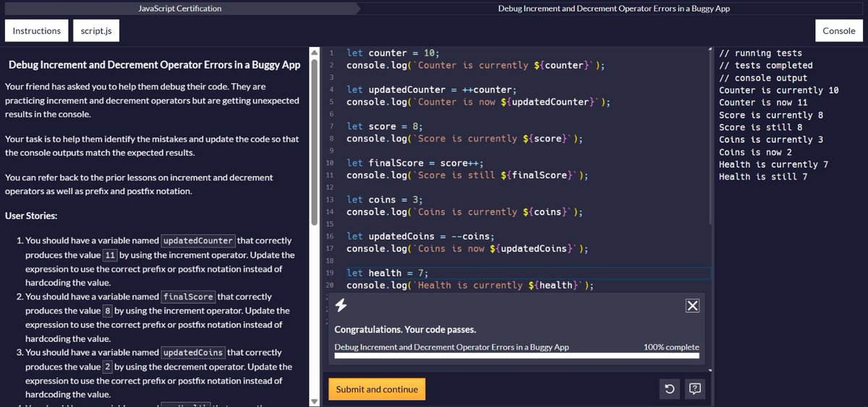Click the instructions panel scrollbar thumb

coord(314,141)
